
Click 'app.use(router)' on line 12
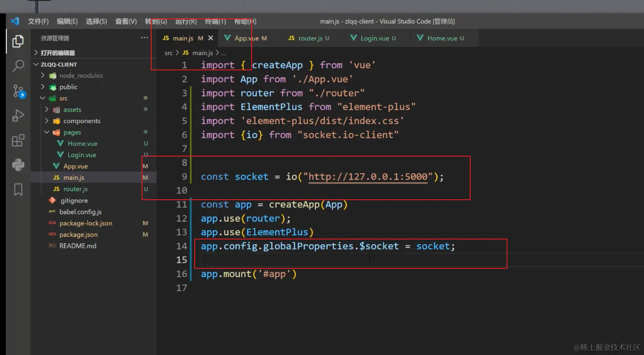243,219
